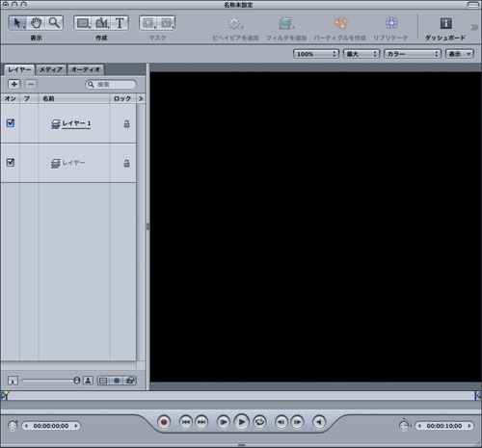Uncheck the レイヤー 1 visibility checkbox
Image resolution: width=482 pixels, height=448 pixels.
tap(11, 123)
